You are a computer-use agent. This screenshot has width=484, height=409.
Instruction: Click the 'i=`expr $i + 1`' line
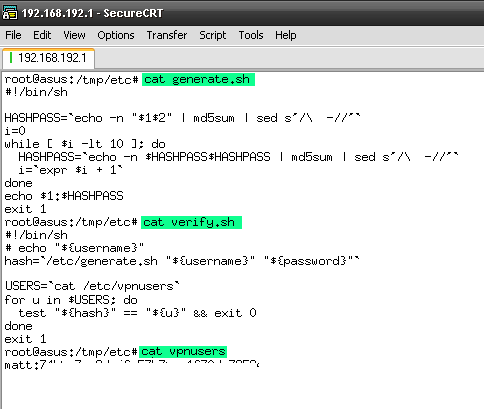point(71,170)
